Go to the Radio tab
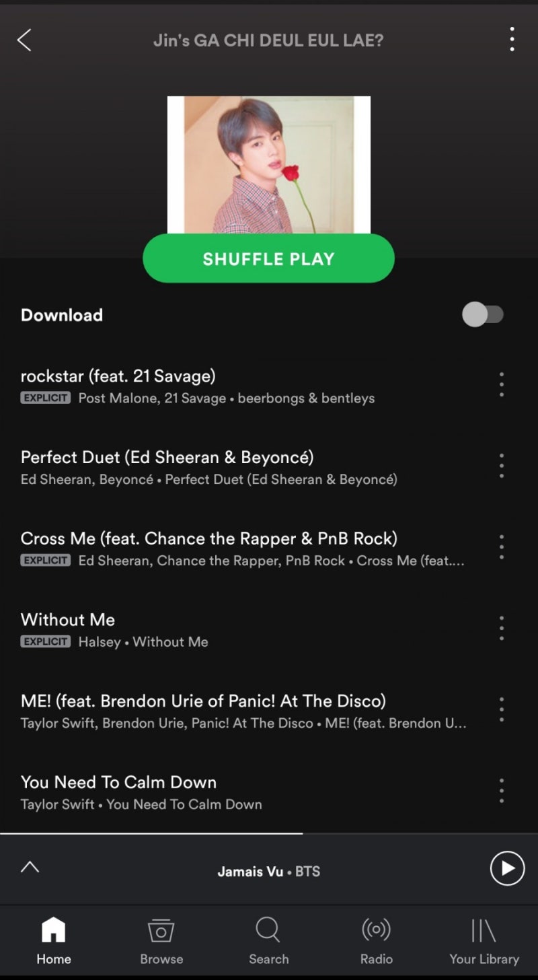538x980 pixels. pos(377,941)
